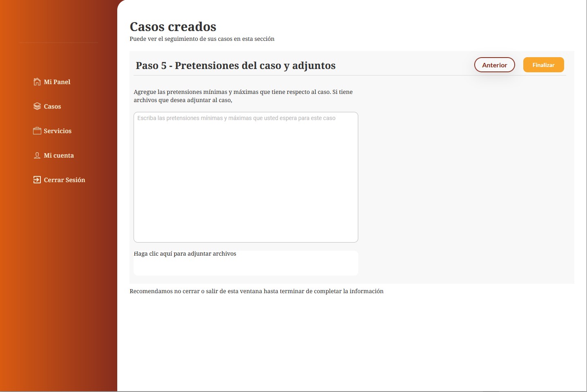Click the Paso 5 step title

point(235,66)
